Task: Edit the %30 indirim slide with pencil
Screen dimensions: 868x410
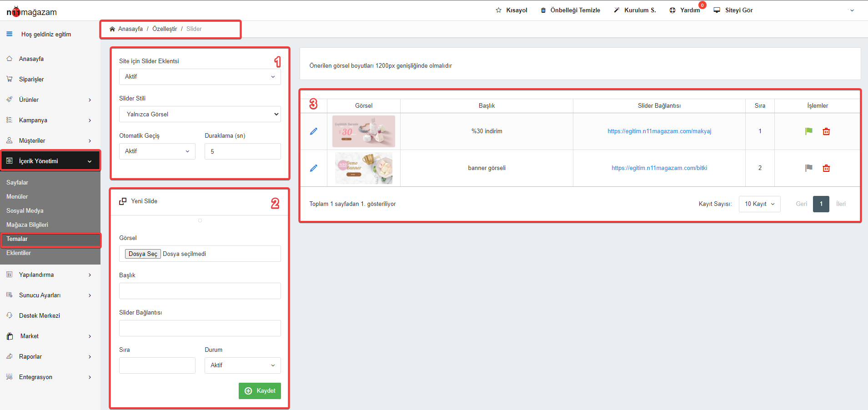Action: [x=313, y=131]
